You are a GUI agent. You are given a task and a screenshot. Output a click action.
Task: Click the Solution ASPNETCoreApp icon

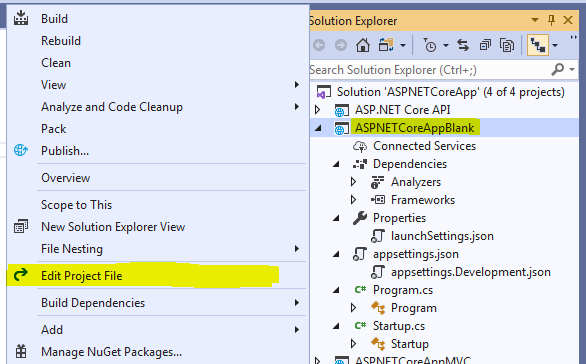[324, 92]
